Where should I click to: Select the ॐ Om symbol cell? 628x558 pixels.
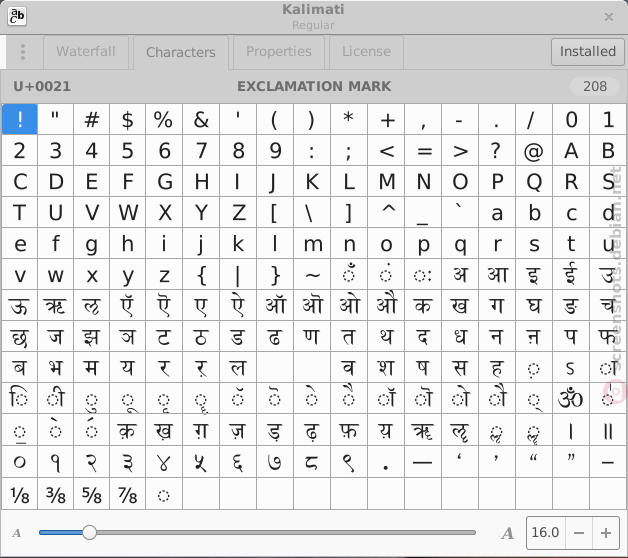coord(571,398)
